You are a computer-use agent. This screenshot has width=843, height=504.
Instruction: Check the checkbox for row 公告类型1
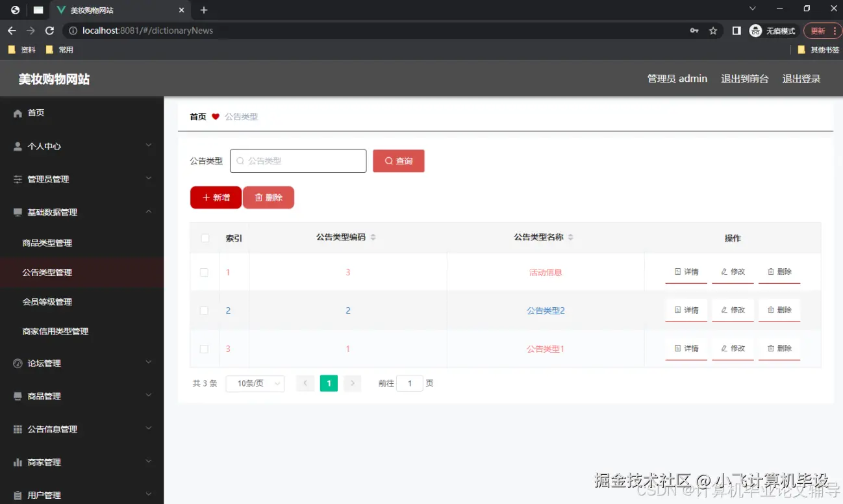(205, 349)
